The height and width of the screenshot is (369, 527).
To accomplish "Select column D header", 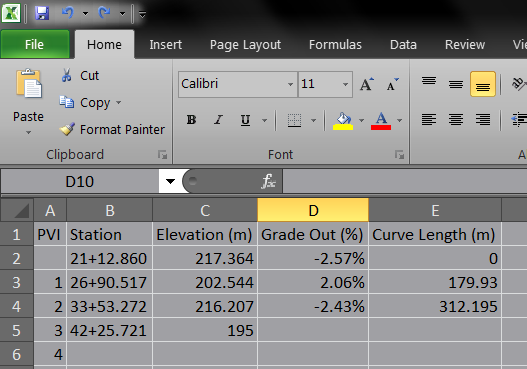I will coord(313,210).
